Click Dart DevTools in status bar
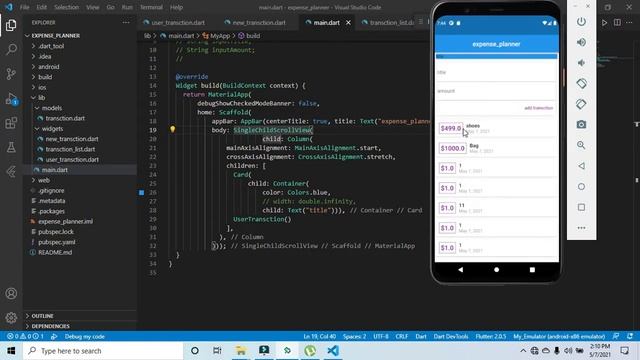Image resolution: width=640 pixels, height=360 pixels. 451,337
